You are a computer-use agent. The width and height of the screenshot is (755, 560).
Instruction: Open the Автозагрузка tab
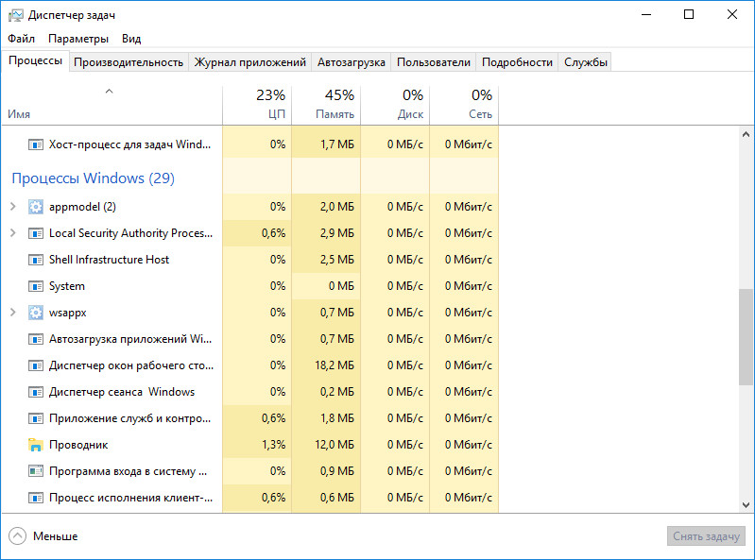click(351, 62)
